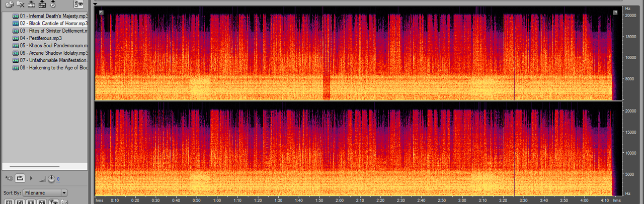Viewport: 644px width, 204px height.
Task: Click the 4:00 mark on the time ruler
Action: pyautogui.click(x=585, y=200)
